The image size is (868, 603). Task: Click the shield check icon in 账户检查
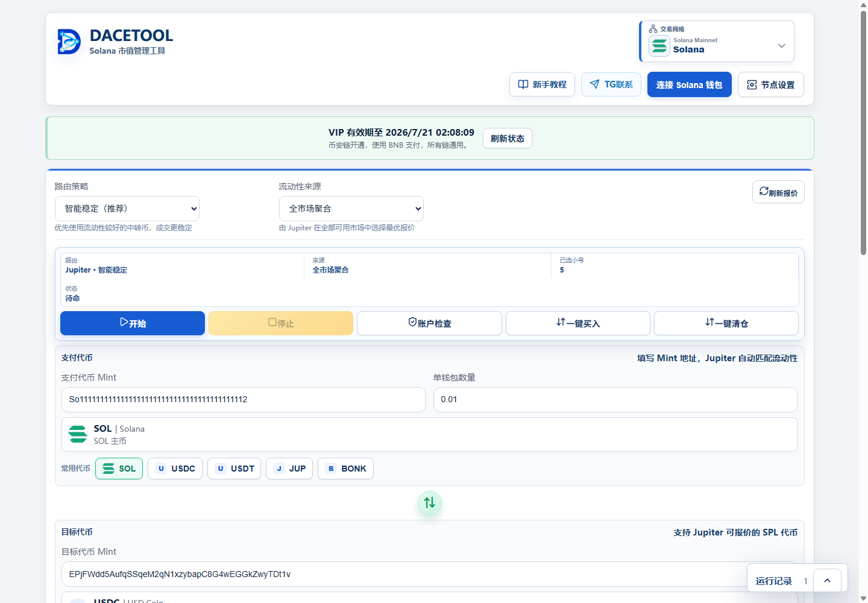click(412, 322)
